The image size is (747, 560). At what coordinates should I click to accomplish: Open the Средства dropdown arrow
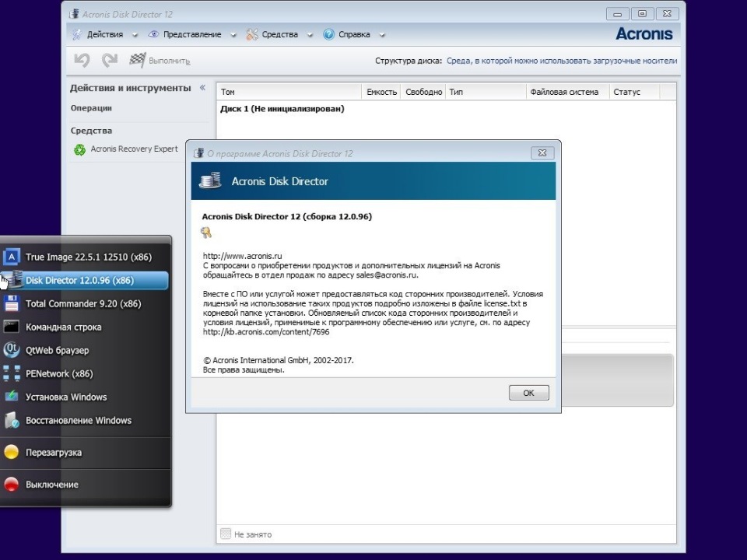310,35
